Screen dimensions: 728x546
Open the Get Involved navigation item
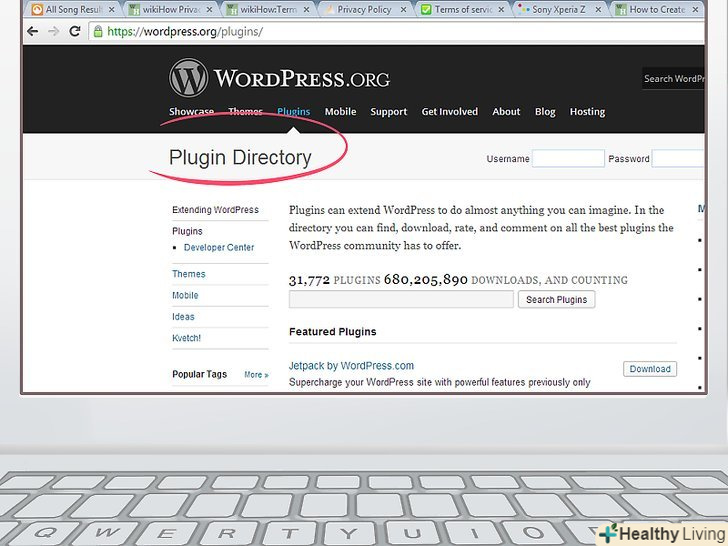[x=449, y=112]
